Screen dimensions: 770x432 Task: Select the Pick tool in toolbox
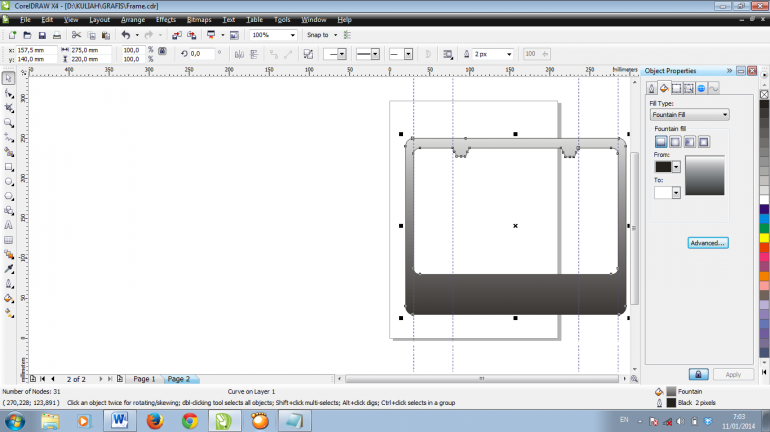click(8, 79)
